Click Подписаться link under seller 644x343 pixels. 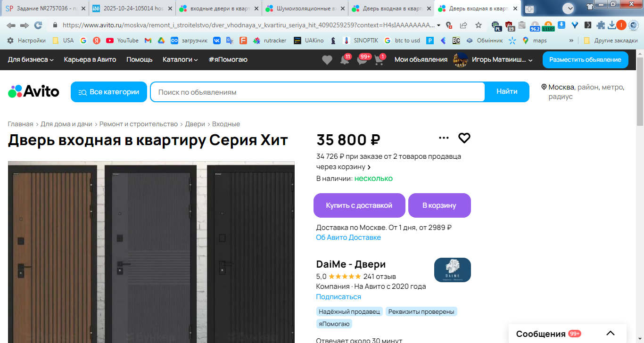click(x=339, y=297)
